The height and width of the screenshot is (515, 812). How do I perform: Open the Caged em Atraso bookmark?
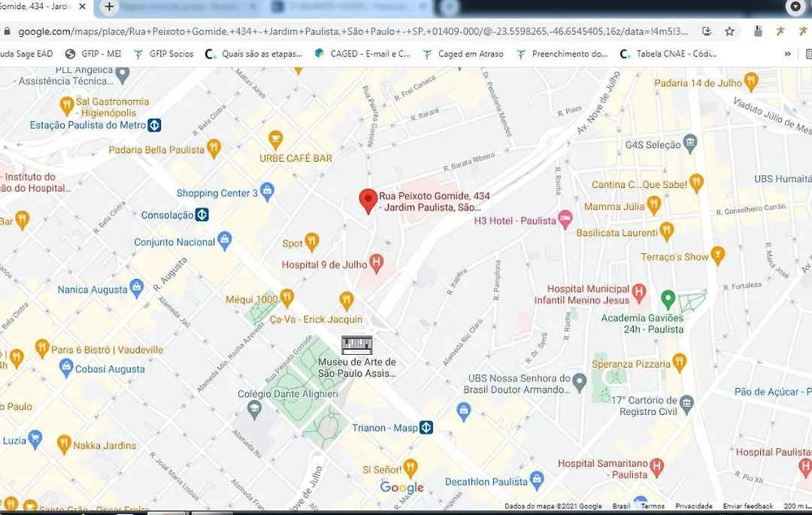pyautogui.click(x=463, y=54)
